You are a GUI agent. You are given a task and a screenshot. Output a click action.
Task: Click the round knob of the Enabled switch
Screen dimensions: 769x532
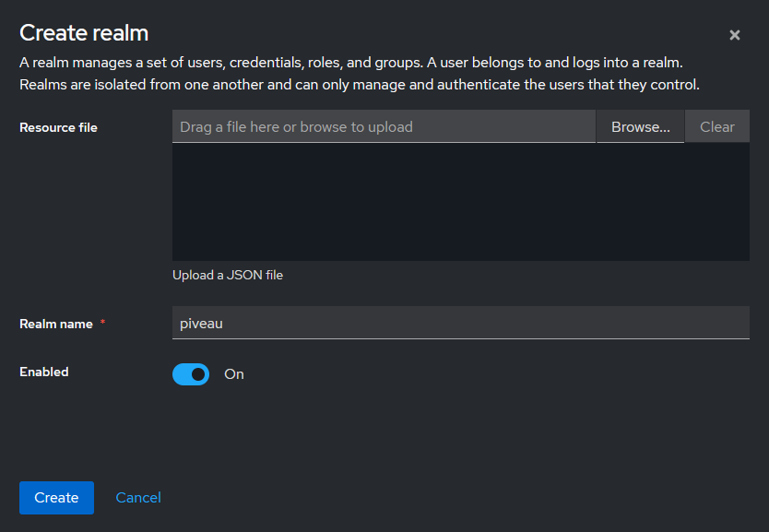pos(198,374)
